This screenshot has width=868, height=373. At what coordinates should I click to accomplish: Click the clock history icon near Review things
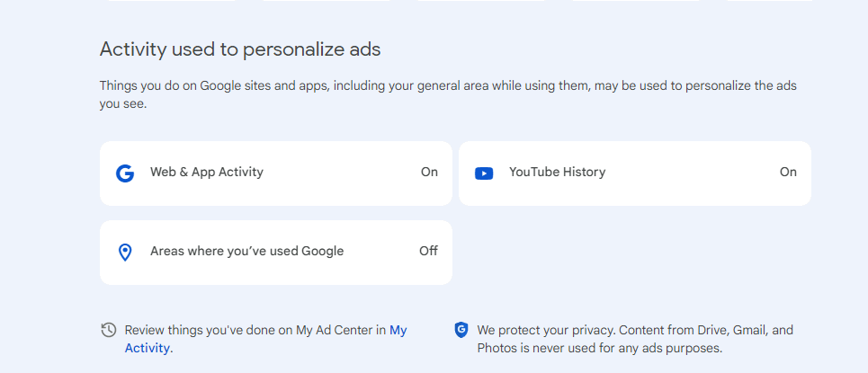[x=109, y=331]
